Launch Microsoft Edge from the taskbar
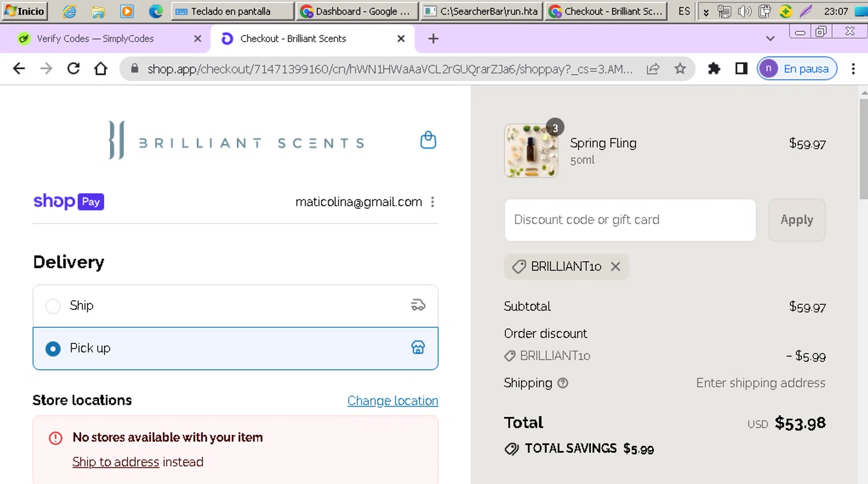868x484 pixels. [156, 11]
